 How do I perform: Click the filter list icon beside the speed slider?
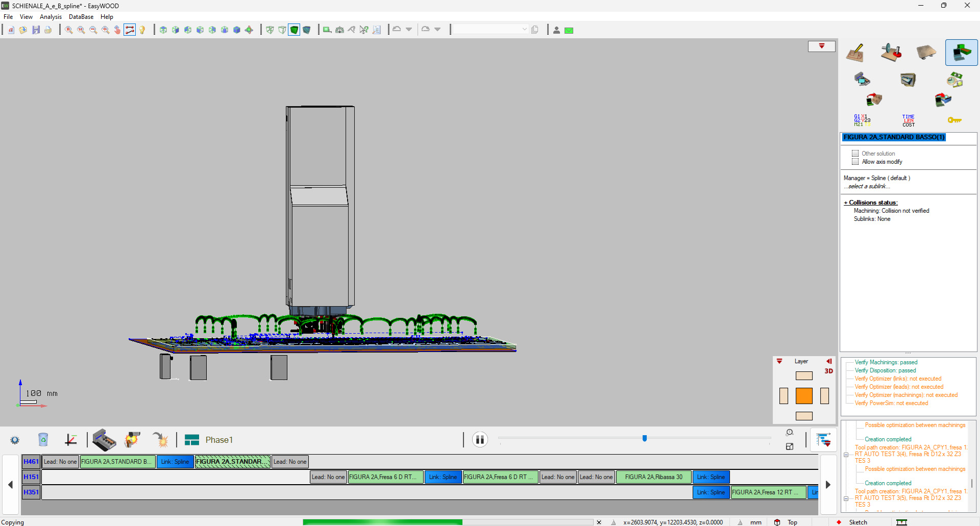[x=823, y=440]
